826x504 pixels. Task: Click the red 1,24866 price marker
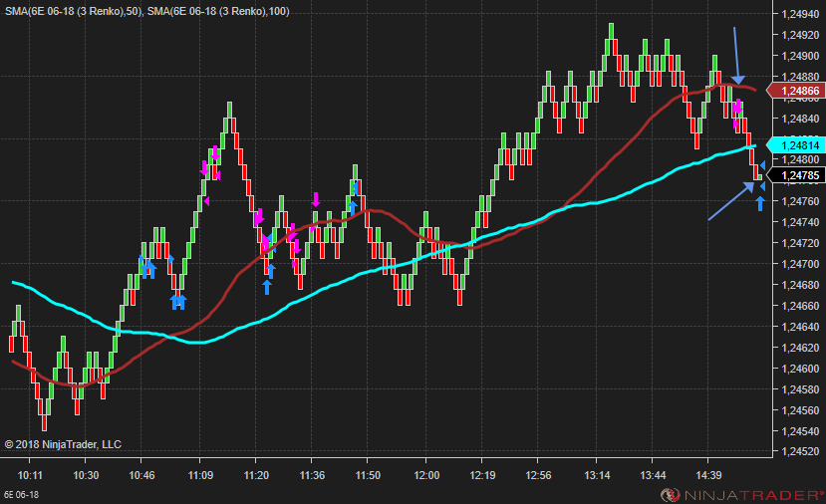[x=796, y=91]
